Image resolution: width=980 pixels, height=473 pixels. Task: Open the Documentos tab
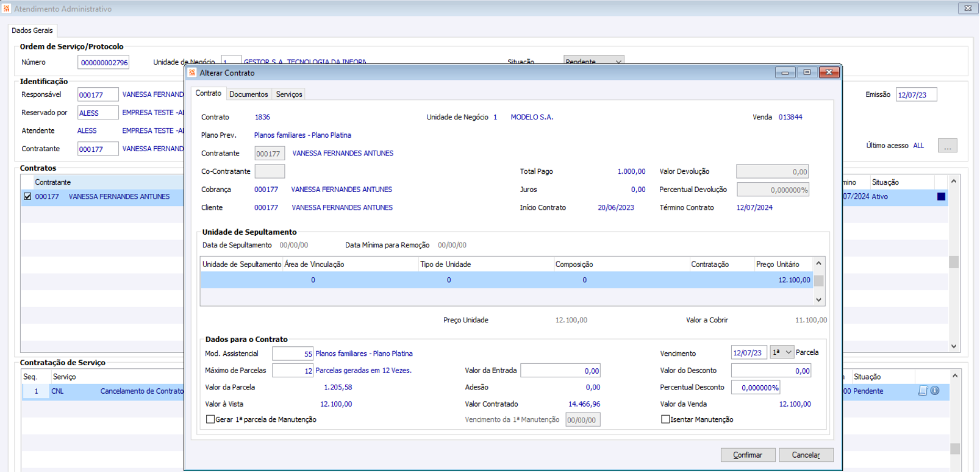(249, 94)
